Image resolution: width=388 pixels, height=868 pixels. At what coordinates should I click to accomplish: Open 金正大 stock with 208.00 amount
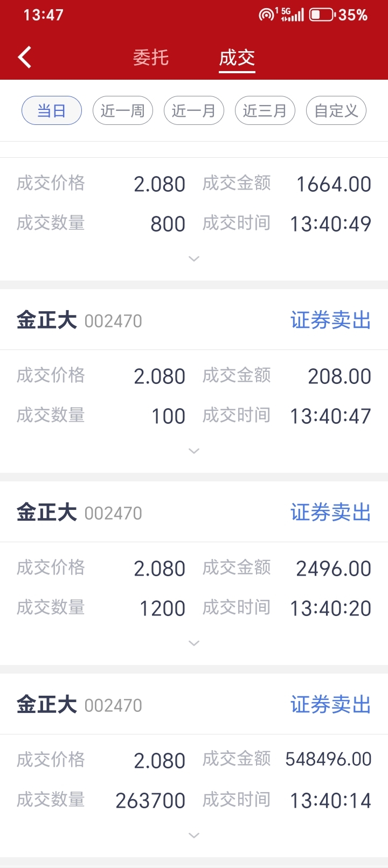(x=80, y=320)
